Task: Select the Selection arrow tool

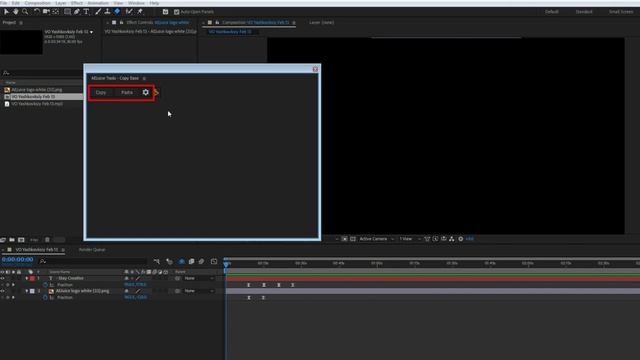Action: tap(6, 12)
